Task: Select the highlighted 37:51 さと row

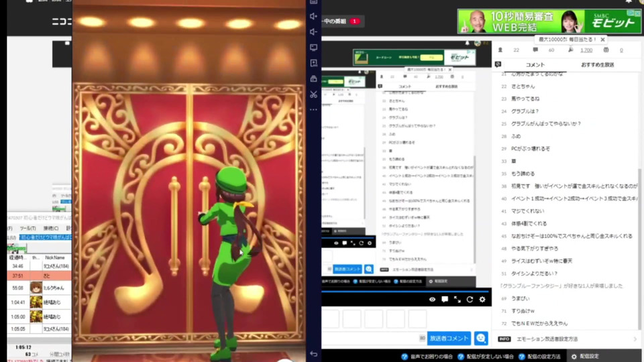Action: (x=40, y=276)
